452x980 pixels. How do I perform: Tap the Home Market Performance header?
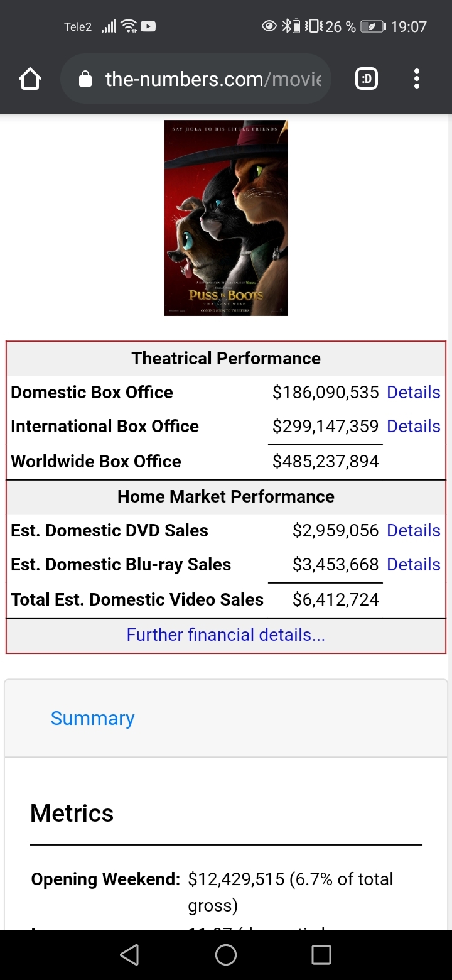(x=226, y=496)
